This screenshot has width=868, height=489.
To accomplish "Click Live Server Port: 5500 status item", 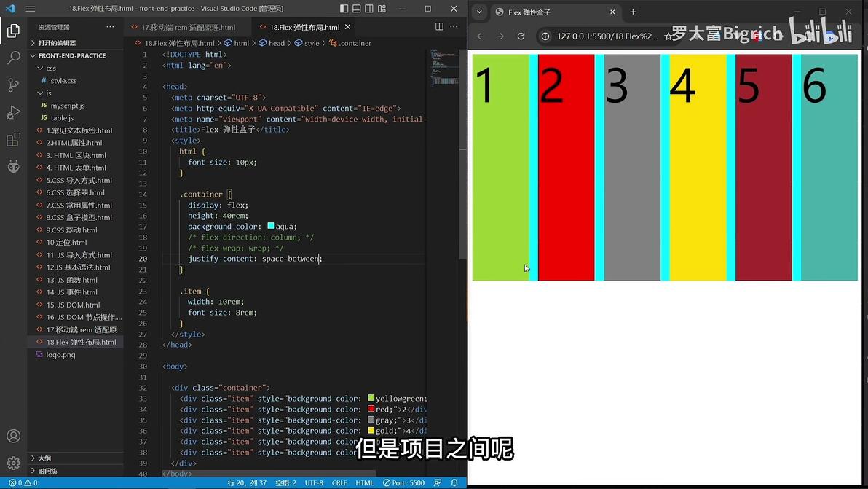I will [403, 483].
